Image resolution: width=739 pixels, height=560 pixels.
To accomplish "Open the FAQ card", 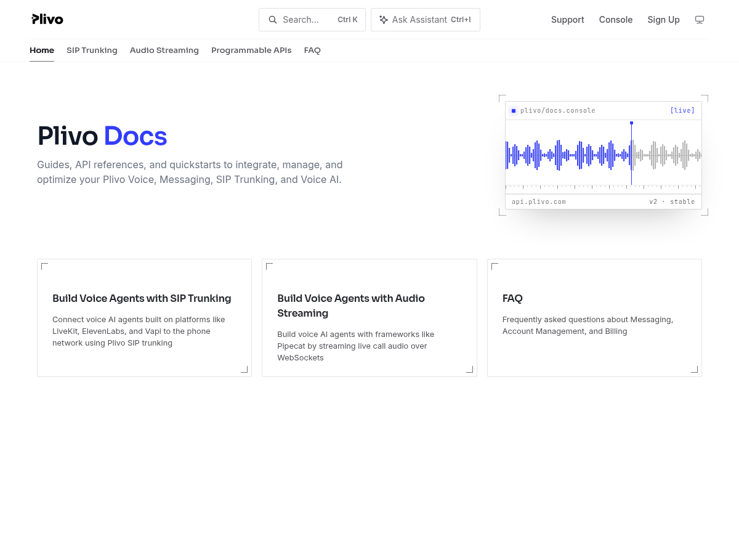I will pyautogui.click(x=594, y=318).
